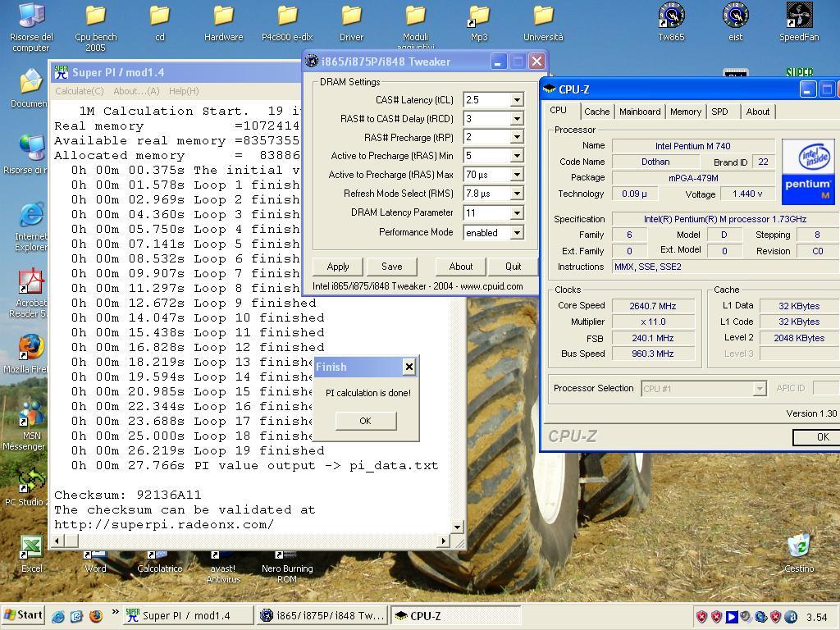840x630 pixels.
Task: Click Save in the Tweaker window
Action: point(391,267)
